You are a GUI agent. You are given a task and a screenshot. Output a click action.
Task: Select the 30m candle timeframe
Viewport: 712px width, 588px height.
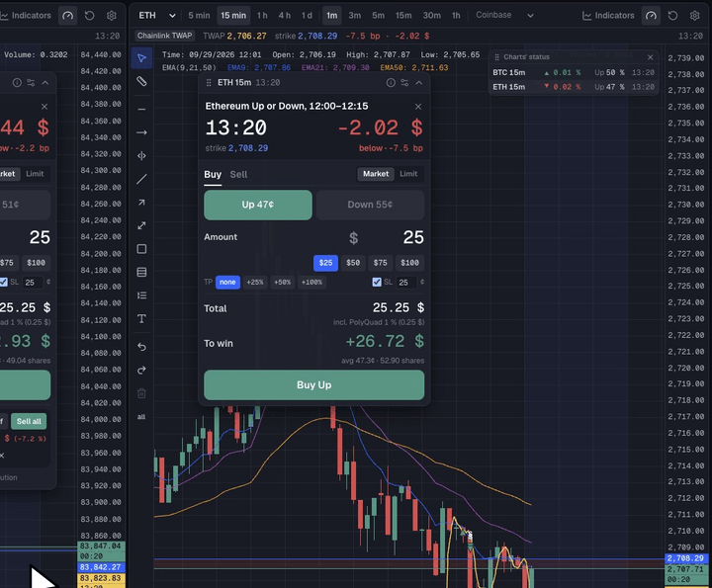click(x=432, y=16)
